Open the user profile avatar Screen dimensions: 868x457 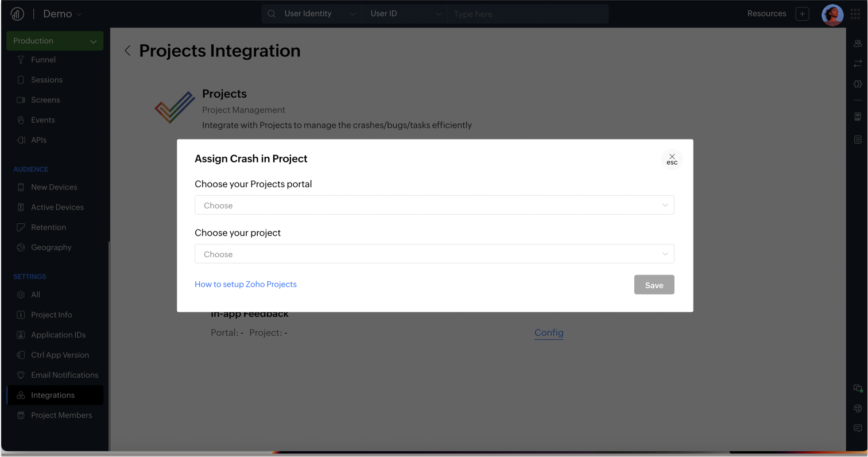pos(832,14)
